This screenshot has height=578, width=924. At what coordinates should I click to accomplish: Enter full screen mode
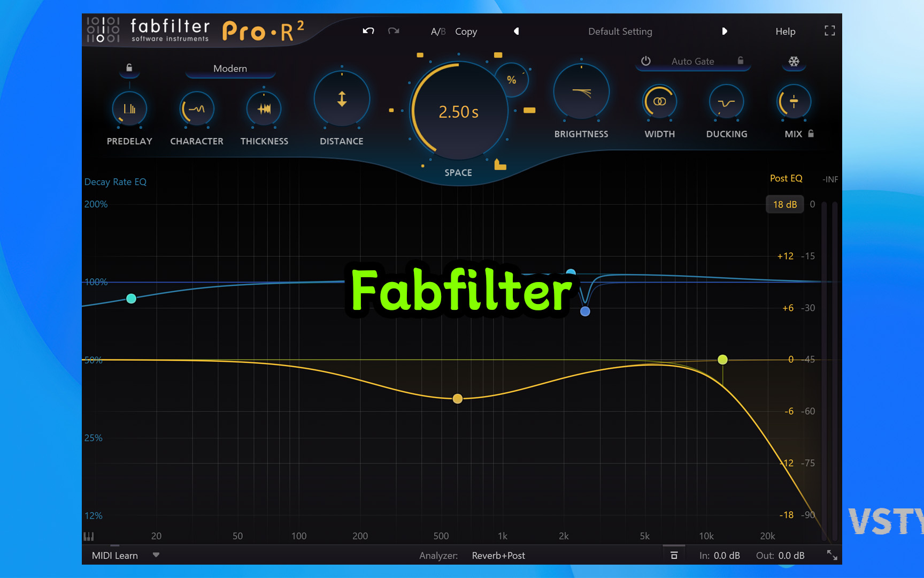[829, 31]
